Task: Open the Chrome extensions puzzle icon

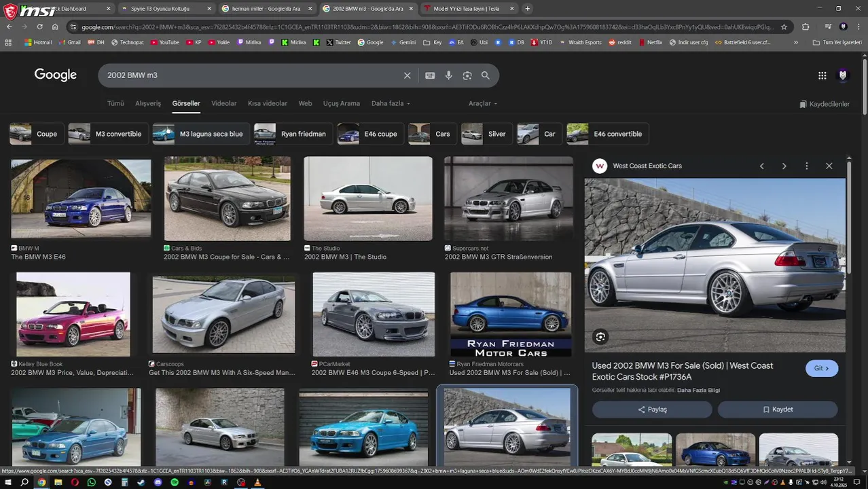Action: [x=806, y=26]
